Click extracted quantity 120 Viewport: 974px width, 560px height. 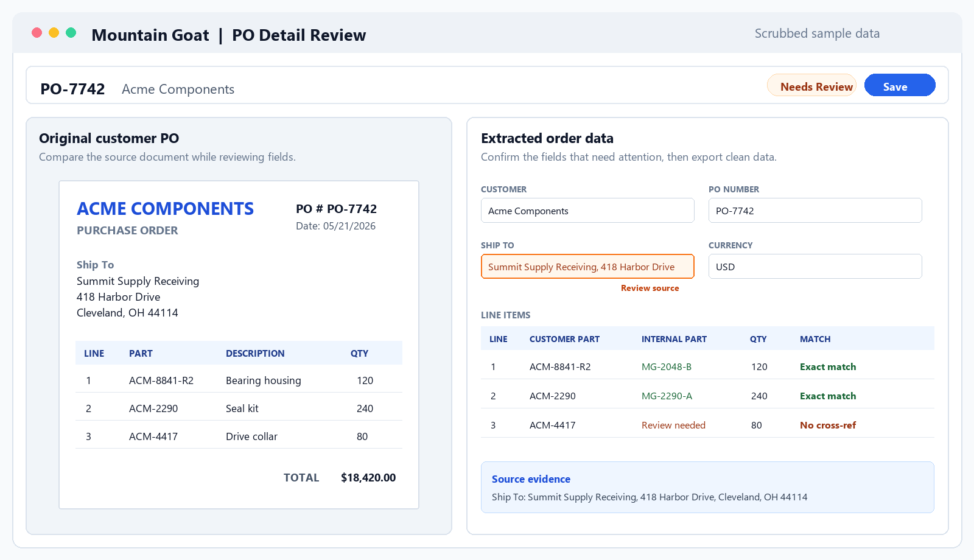coord(759,367)
